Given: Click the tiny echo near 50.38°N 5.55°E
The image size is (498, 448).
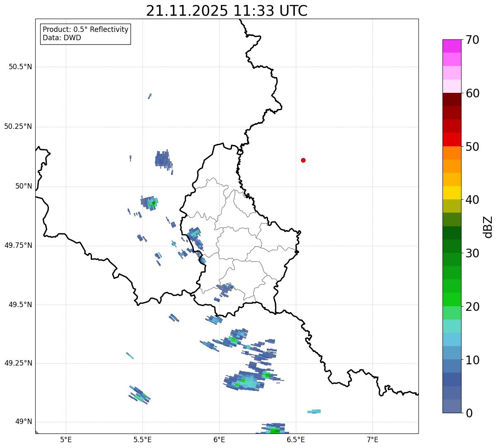Looking at the screenshot, I should (150, 96).
